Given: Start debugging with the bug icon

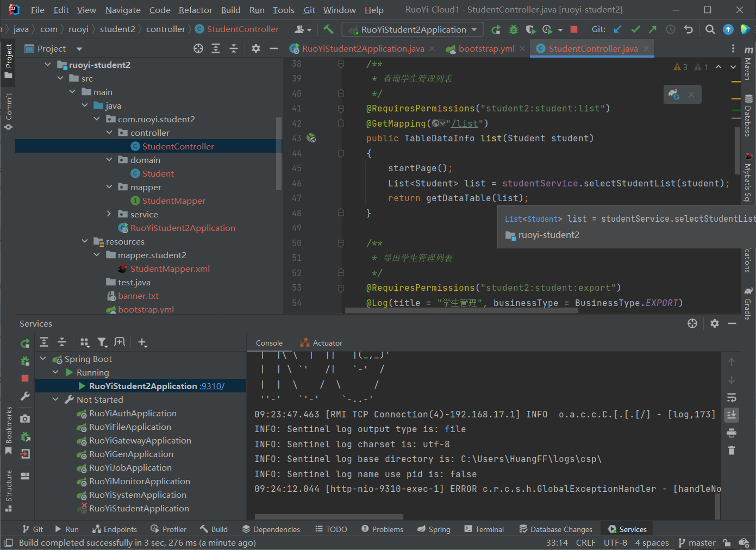Looking at the screenshot, I should tap(513, 29).
